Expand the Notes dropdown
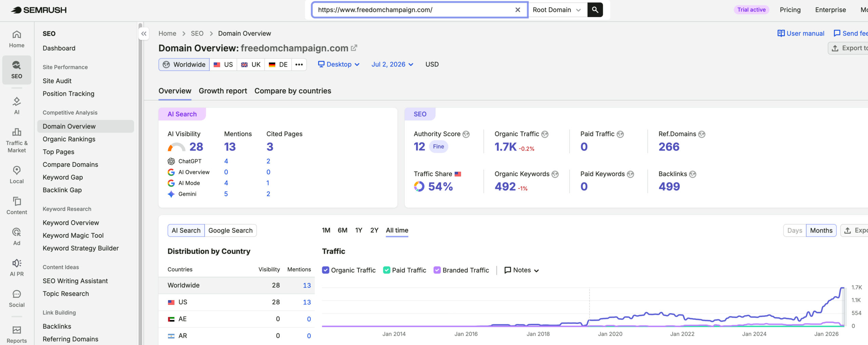868x345 pixels. pos(521,270)
